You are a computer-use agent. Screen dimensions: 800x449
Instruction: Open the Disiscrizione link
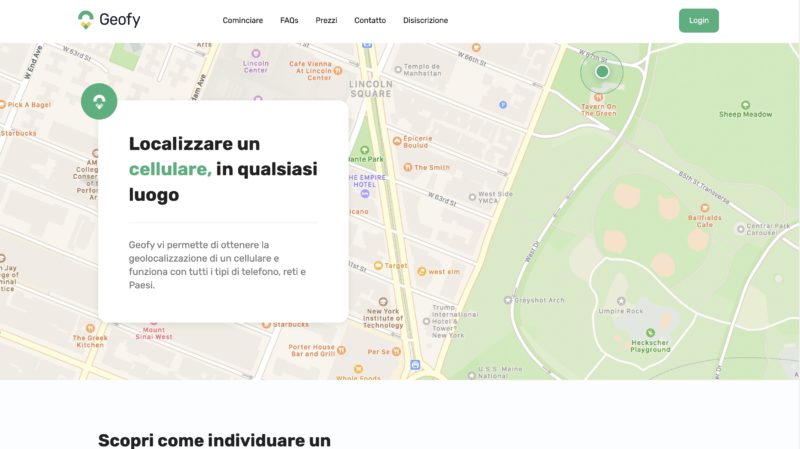pyautogui.click(x=425, y=20)
